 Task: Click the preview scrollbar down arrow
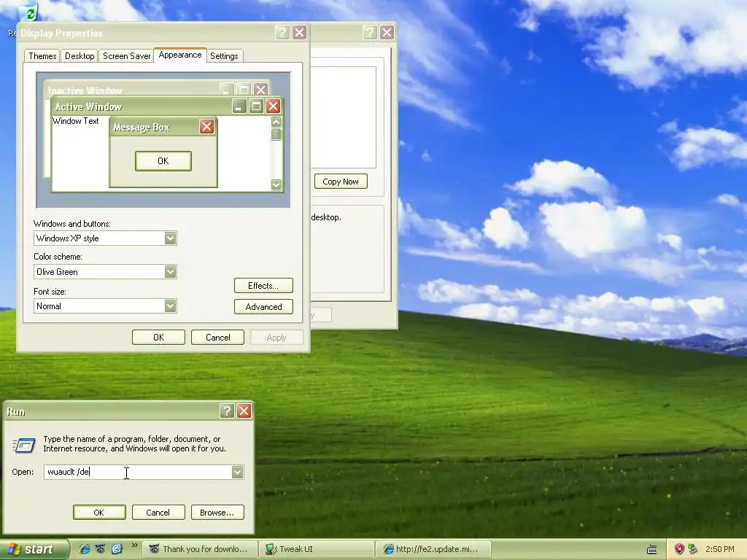click(x=276, y=184)
